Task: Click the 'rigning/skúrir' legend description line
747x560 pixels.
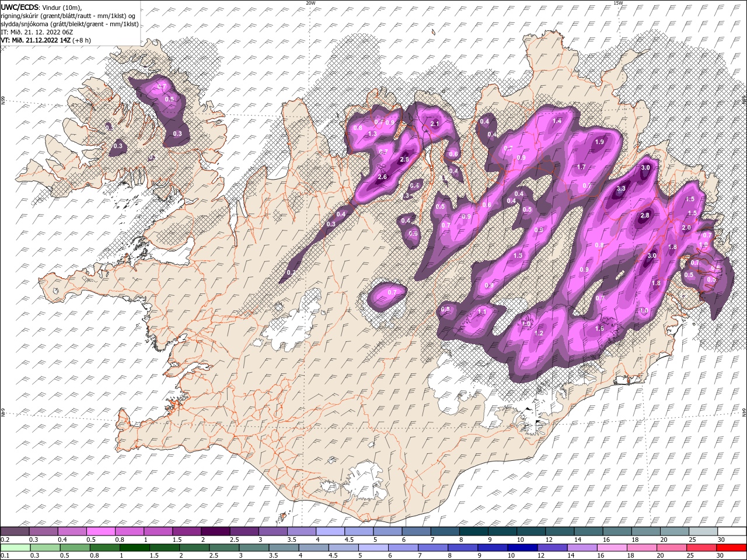Action: [69, 15]
